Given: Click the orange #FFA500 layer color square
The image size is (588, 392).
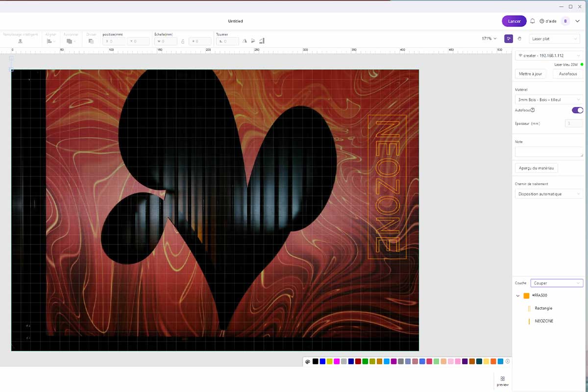Looking at the screenshot, I should click(x=526, y=296).
